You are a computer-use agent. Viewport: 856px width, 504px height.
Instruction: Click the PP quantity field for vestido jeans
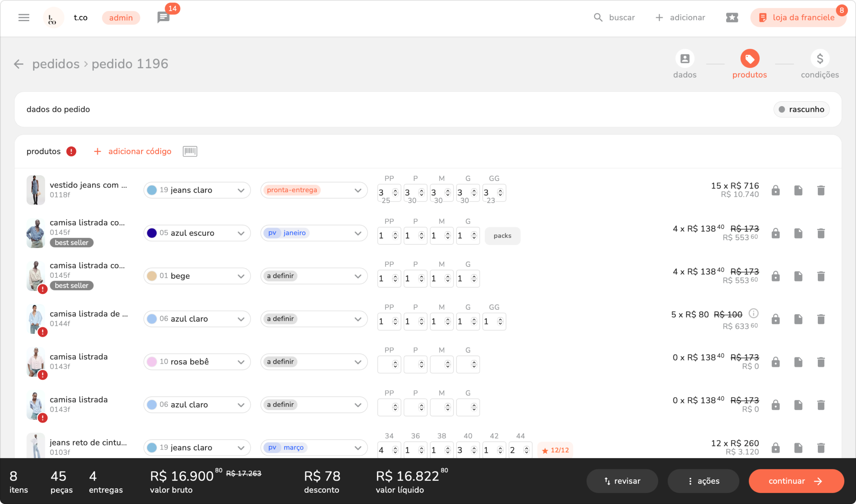click(384, 192)
